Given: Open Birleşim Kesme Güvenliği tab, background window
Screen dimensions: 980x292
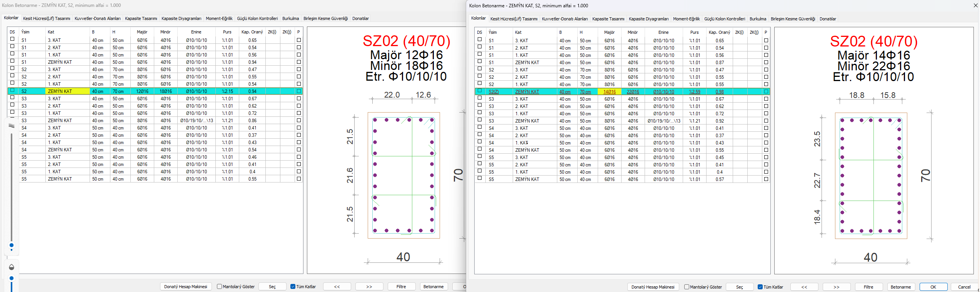Looking at the screenshot, I should (x=325, y=18).
